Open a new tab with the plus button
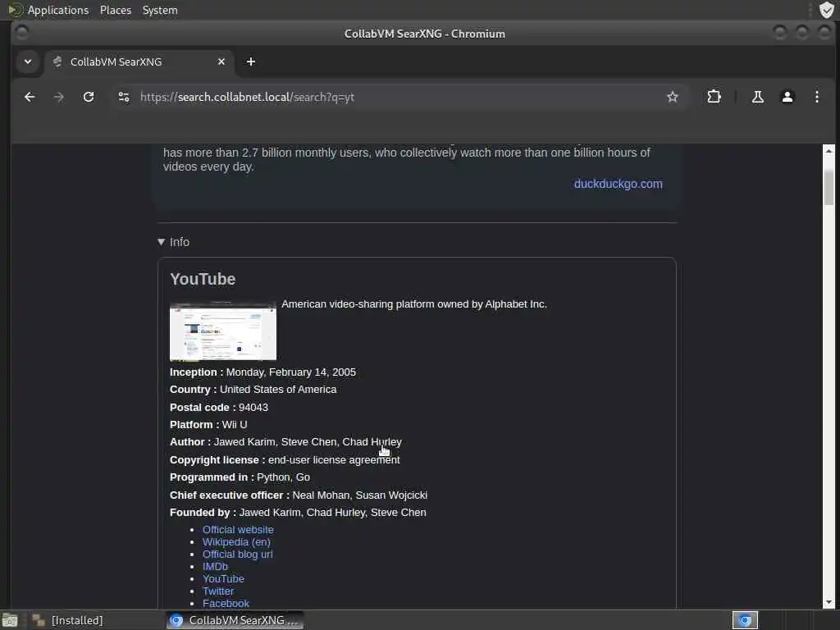Image resolution: width=840 pixels, height=630 pixels. [x=251, y=62]
